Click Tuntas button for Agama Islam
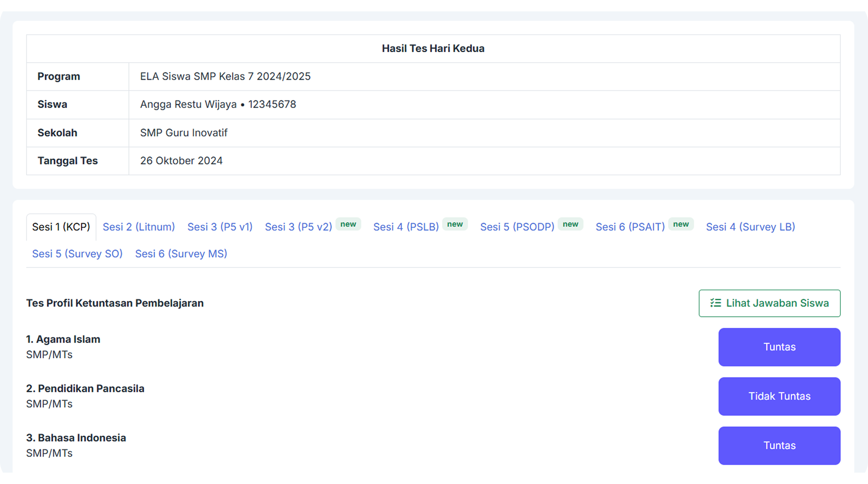Viewport: 868px width, 484px height. (779, 347)
